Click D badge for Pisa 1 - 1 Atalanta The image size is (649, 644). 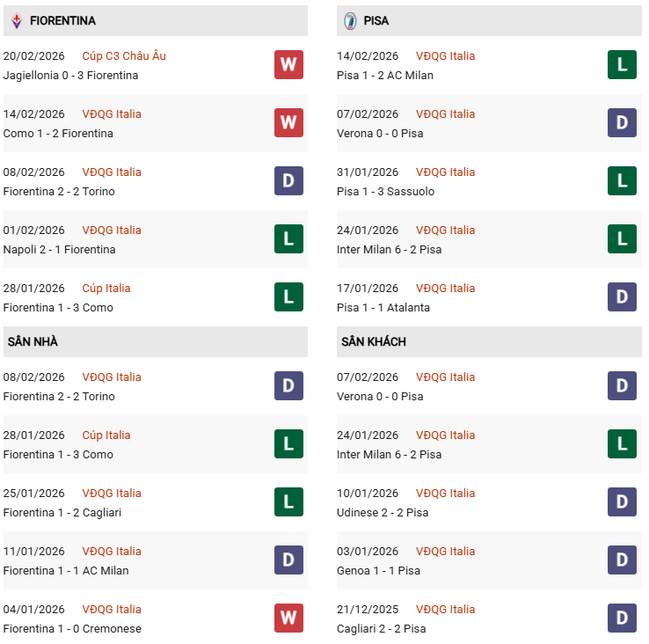tap(622, 297)
